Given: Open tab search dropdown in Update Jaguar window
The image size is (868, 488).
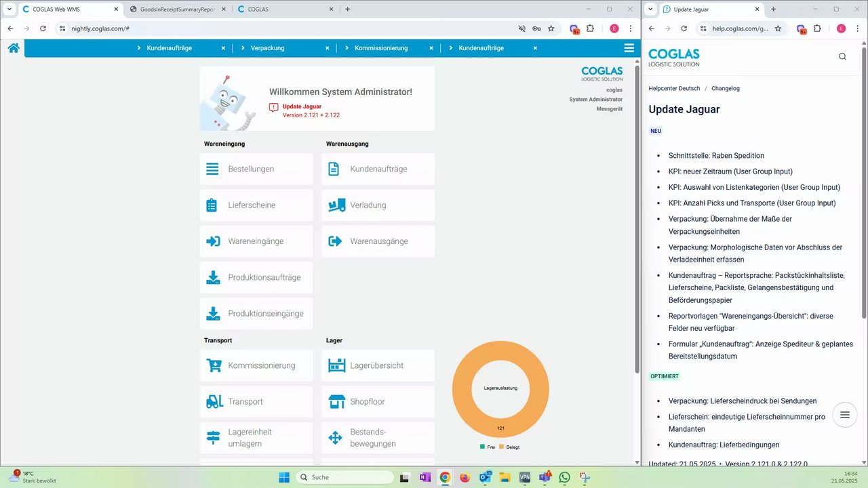Looking at the screenshot, I should point(651,9).
